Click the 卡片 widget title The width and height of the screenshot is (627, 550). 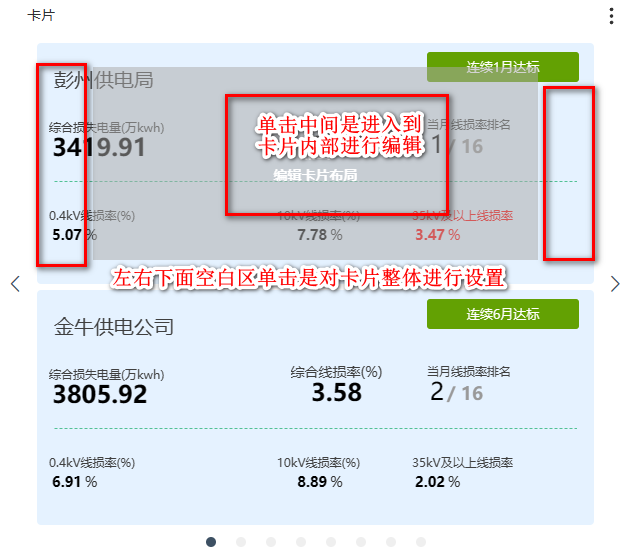click(41, 16)
